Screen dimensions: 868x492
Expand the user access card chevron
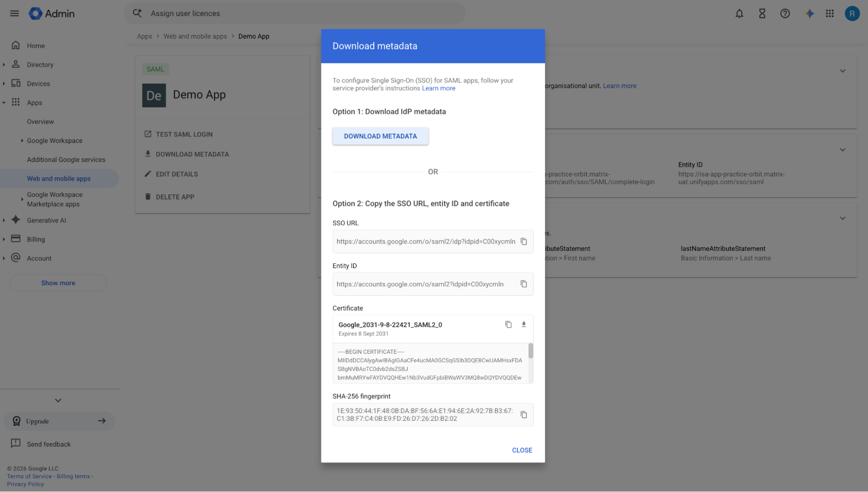(x=842, y=71)
